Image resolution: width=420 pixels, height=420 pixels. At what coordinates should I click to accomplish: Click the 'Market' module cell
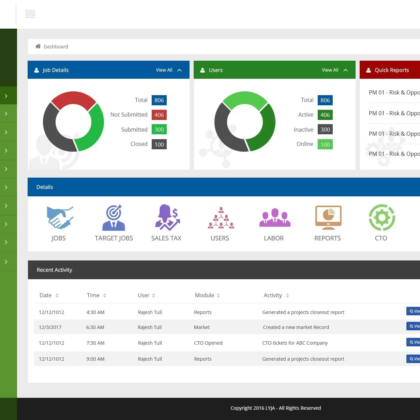[202, 327]
